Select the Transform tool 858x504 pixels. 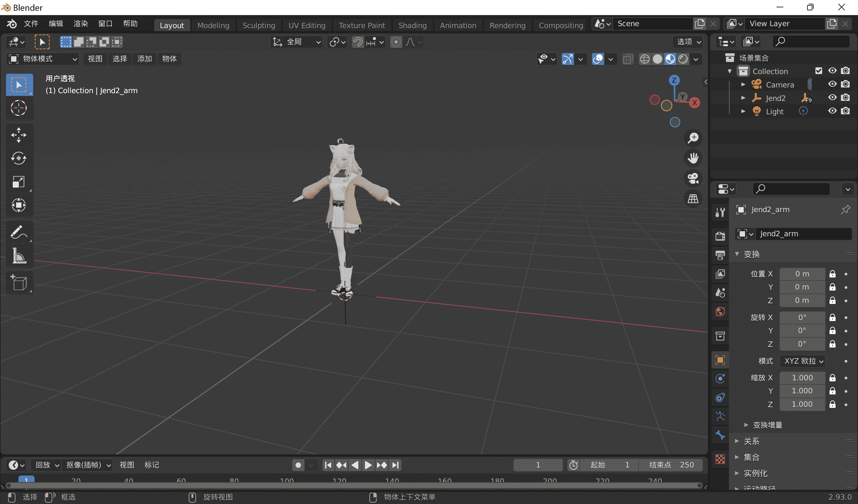pos(19,205)
